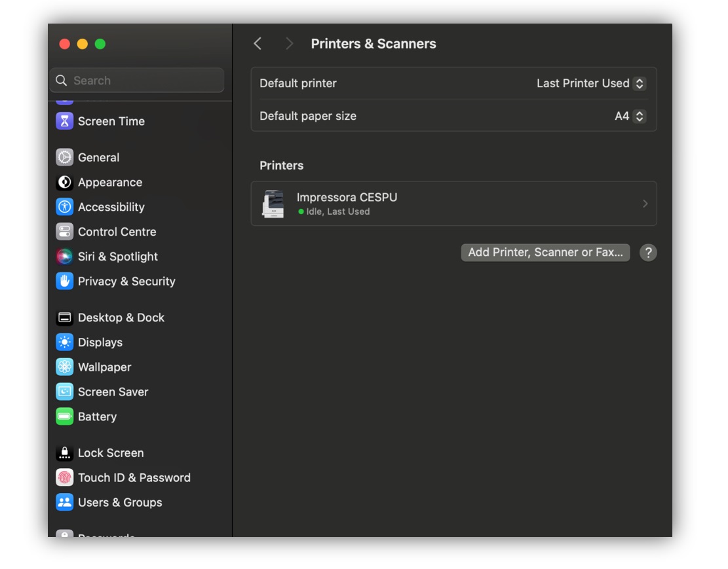Open Desktop & Dock settings
This screenshot has height=569, width=728.
(121, 318)
